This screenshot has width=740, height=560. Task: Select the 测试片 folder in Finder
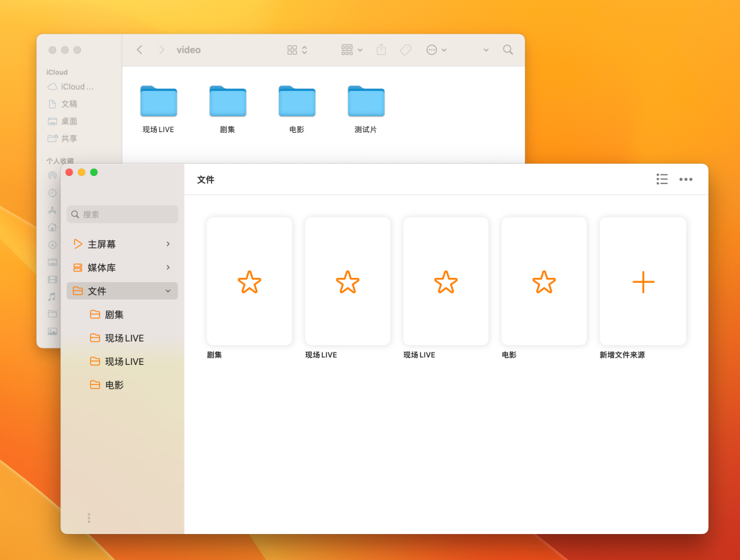(x=366, y=110)
